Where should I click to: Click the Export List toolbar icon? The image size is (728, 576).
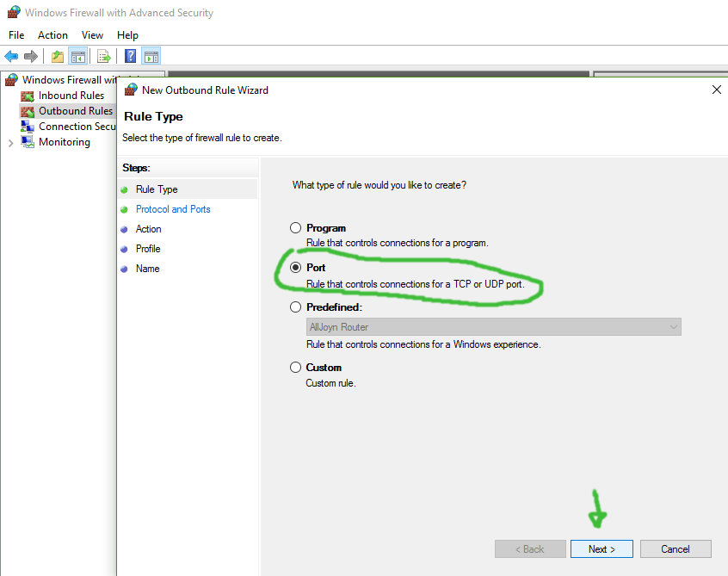pyautogui.click(x=104, y=57)
